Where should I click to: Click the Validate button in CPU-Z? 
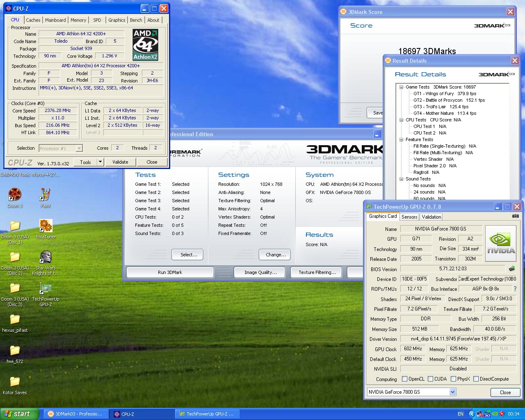pos(120,162)
